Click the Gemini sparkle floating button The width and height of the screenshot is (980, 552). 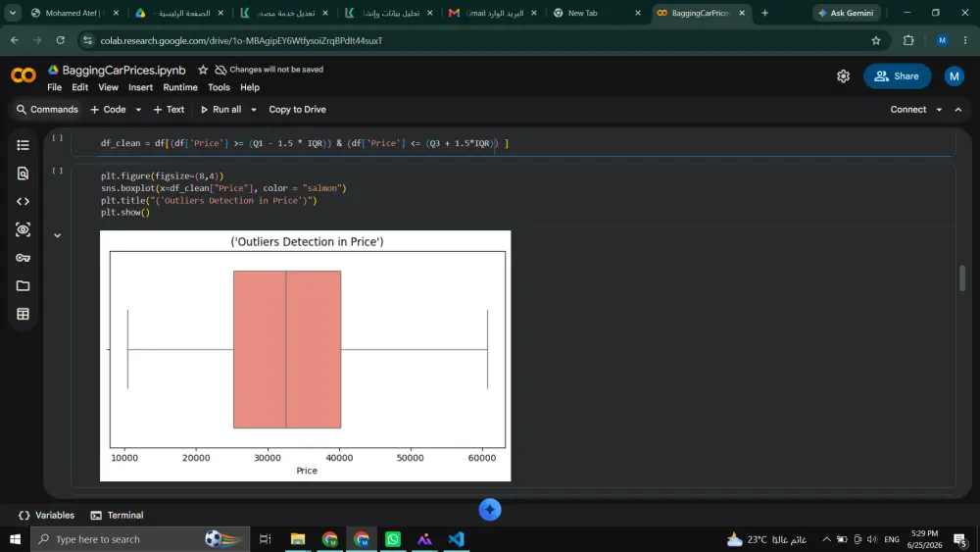pos(490,510)
